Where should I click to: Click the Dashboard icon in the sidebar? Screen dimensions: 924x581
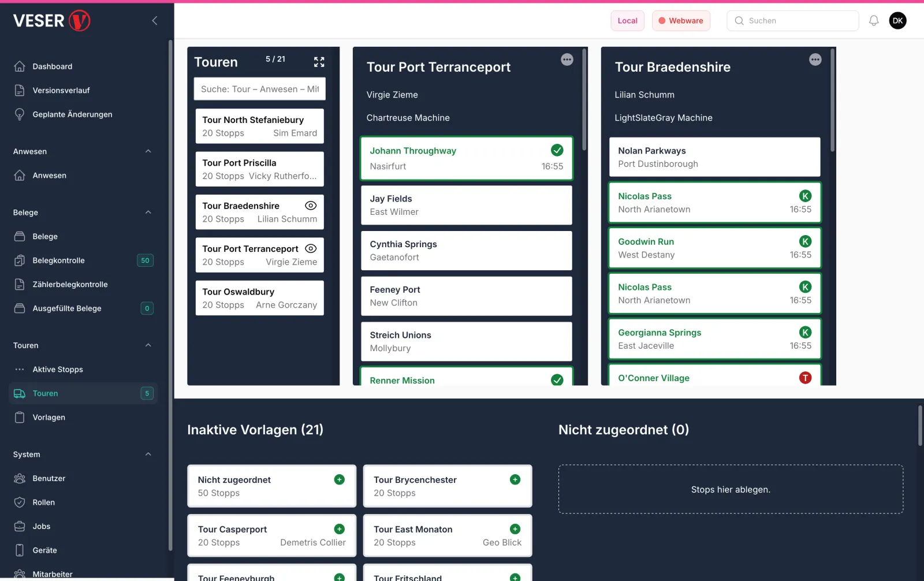point(20,66)
